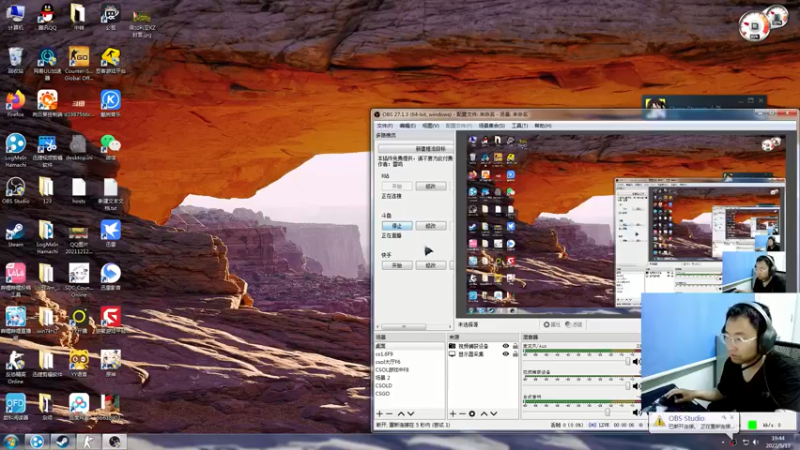Open the 文件(F) menu in OBS
The image size is (800, 450).
(x=385, y=126)
